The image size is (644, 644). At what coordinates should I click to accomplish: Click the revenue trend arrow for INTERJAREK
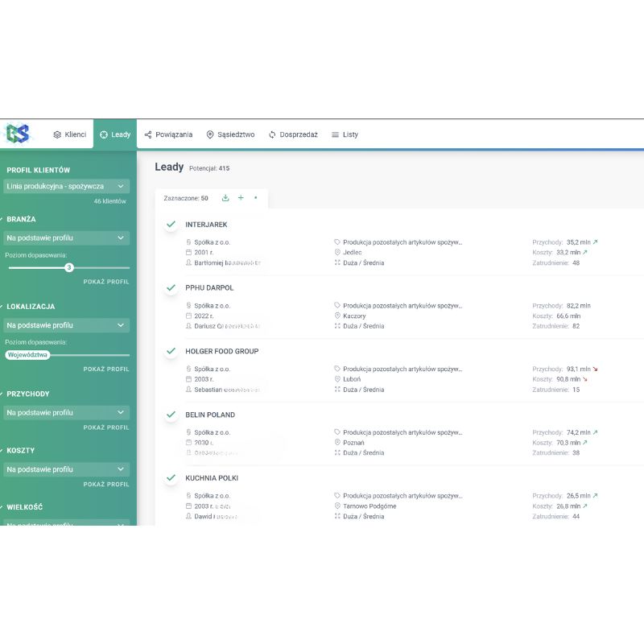(x=596, y=242)
